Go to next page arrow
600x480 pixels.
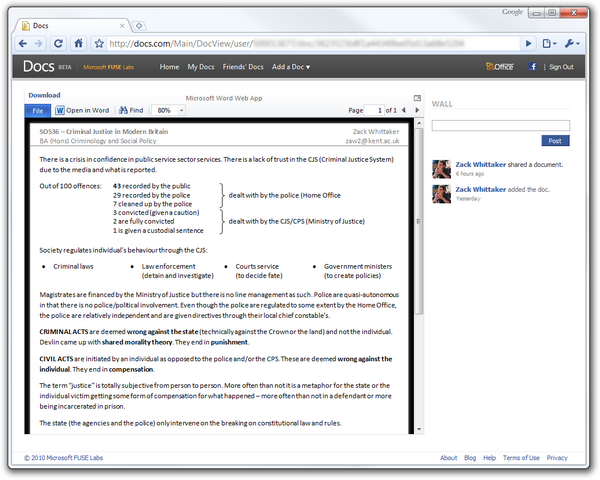coord(417,110)
